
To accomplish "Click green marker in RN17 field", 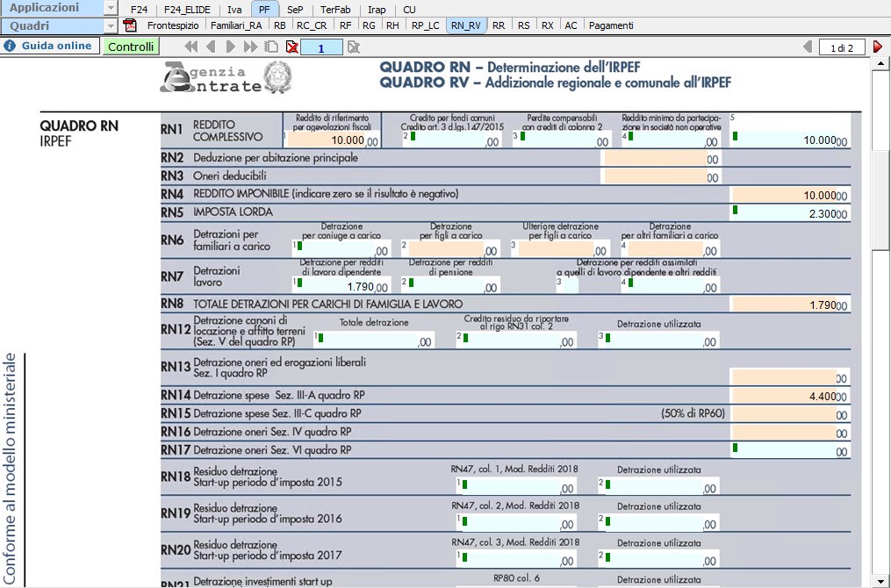I will point(736,448).
